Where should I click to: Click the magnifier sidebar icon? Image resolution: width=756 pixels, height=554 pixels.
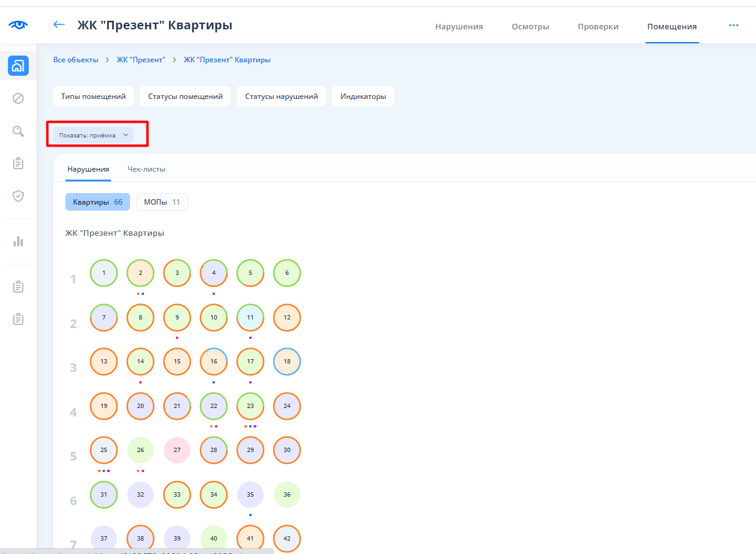[18, 131]
